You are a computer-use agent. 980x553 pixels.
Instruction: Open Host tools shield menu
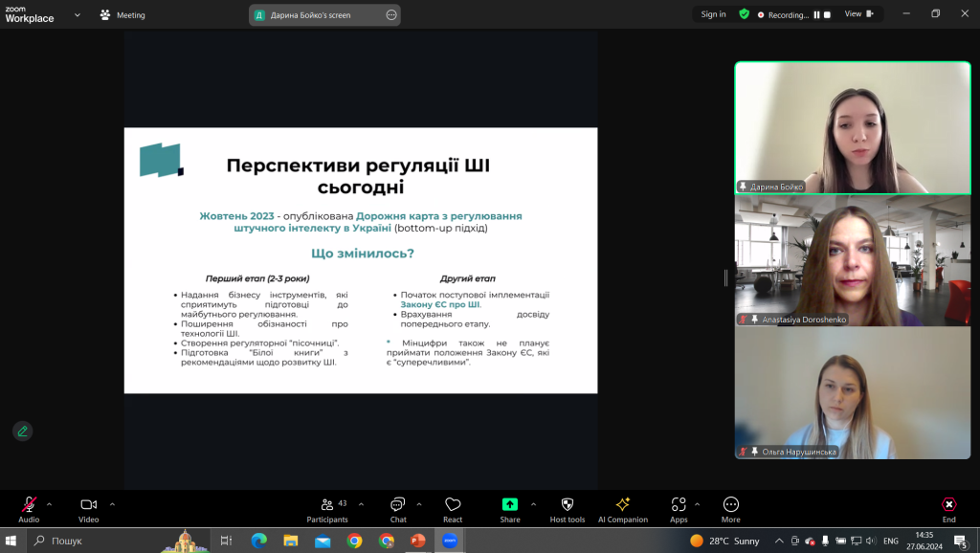pyautogui.click(x=567, y=510)
